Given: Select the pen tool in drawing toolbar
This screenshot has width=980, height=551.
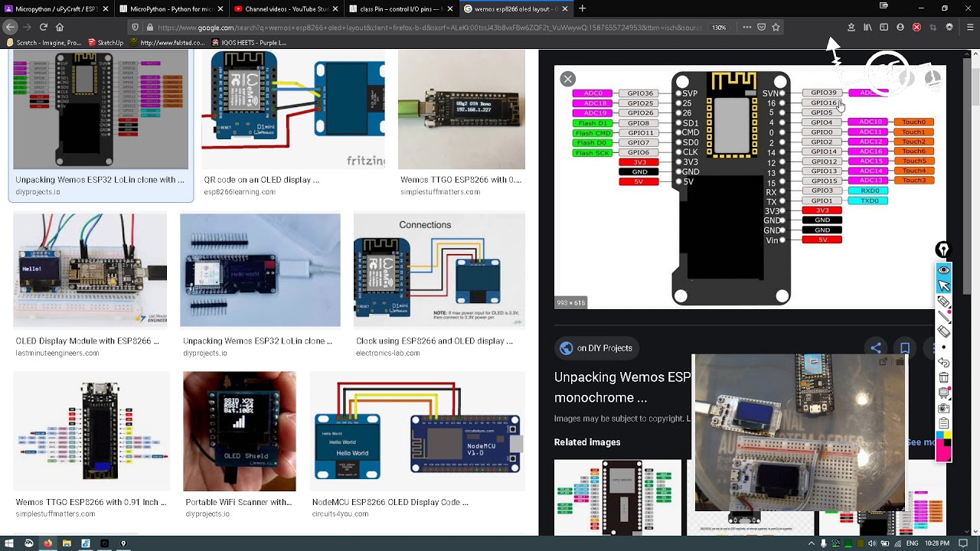Looking at the screenshot, I should click(943, 316).
